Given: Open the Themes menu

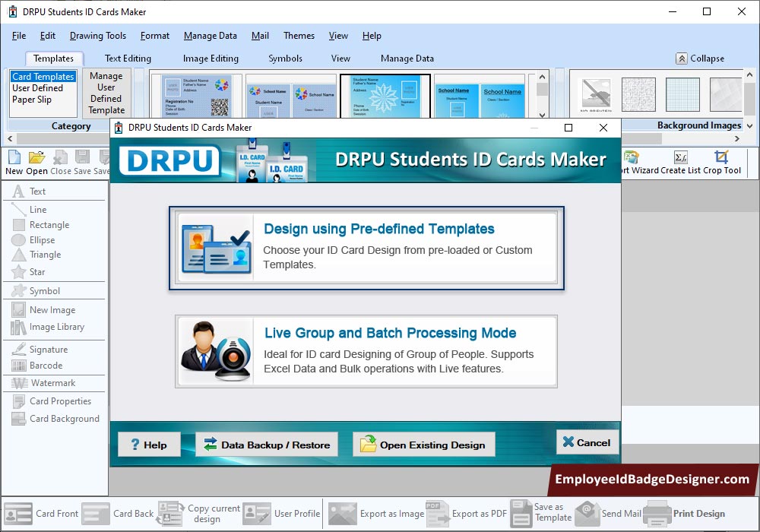Looking at the screenshot, I should coord(299,36).
